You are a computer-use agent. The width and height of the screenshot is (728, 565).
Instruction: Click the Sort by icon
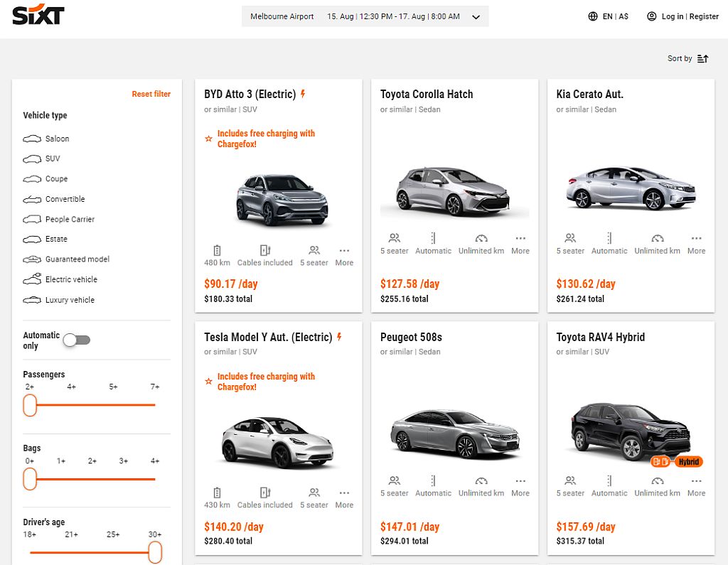[x=702, y=58]
